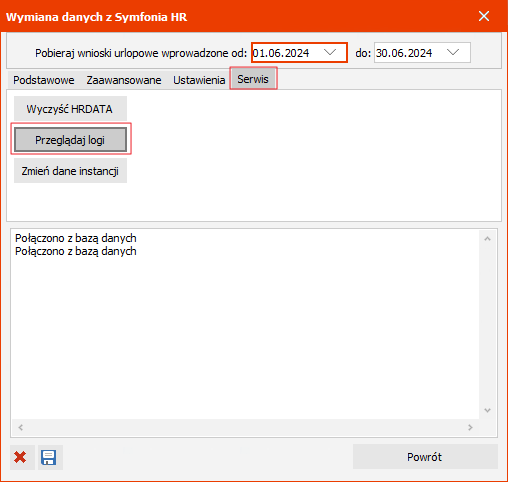Click inside the log output text area

click(x=245, y=324)
